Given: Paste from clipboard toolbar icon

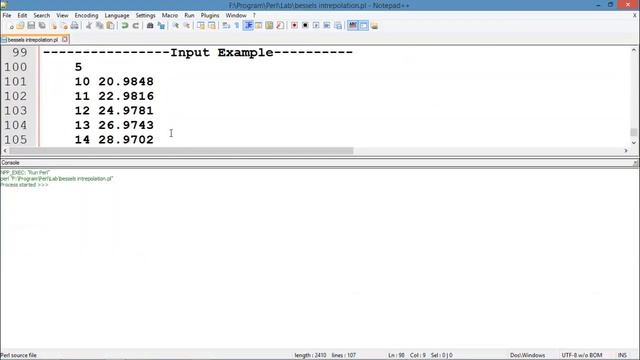Looking at the screenshot, I should (x=110, y=26).
